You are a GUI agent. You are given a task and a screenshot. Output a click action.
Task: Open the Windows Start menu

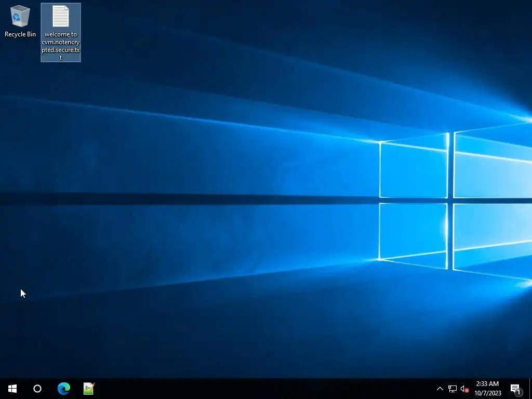[x=12, y=389]
